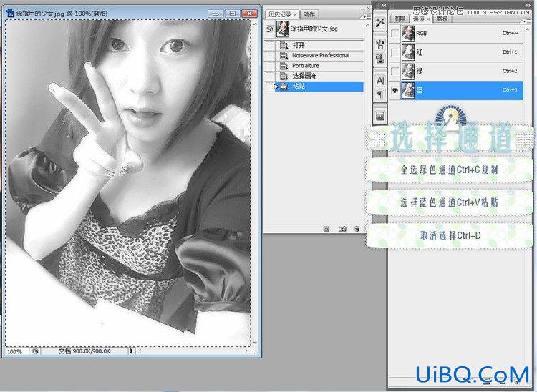This screenshot has width=537, height=392.
Task: Click the document vertical scrollbar down arrow
Action: coord(255,342)
